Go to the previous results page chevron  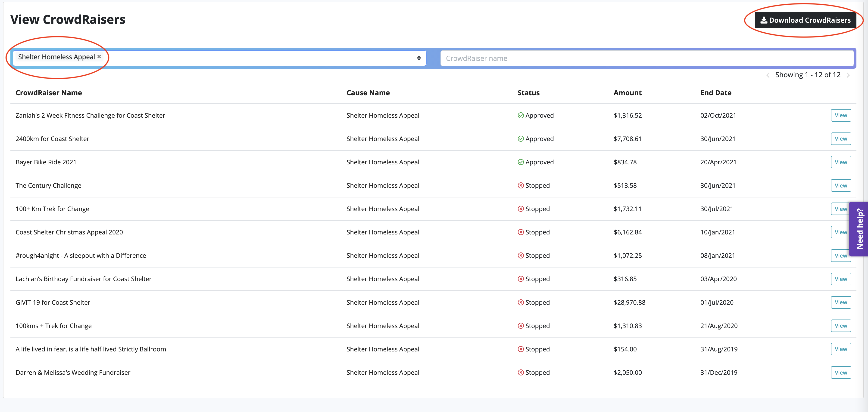(768, 75)
